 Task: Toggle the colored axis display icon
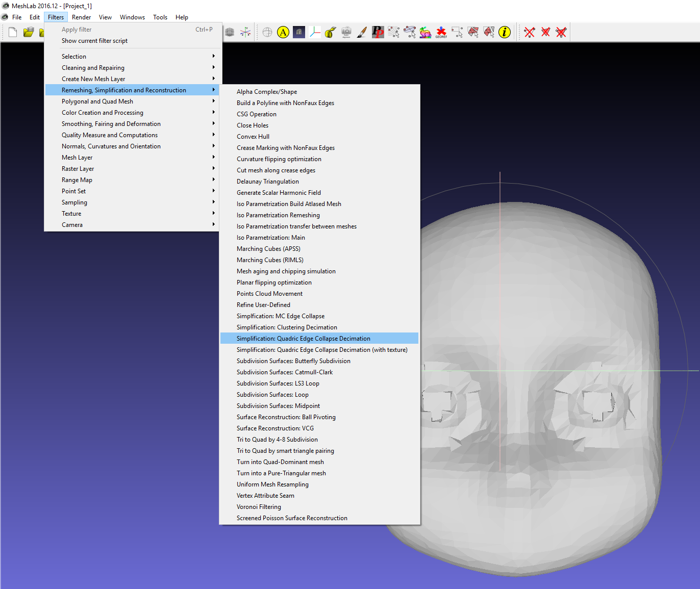(245, 33)
